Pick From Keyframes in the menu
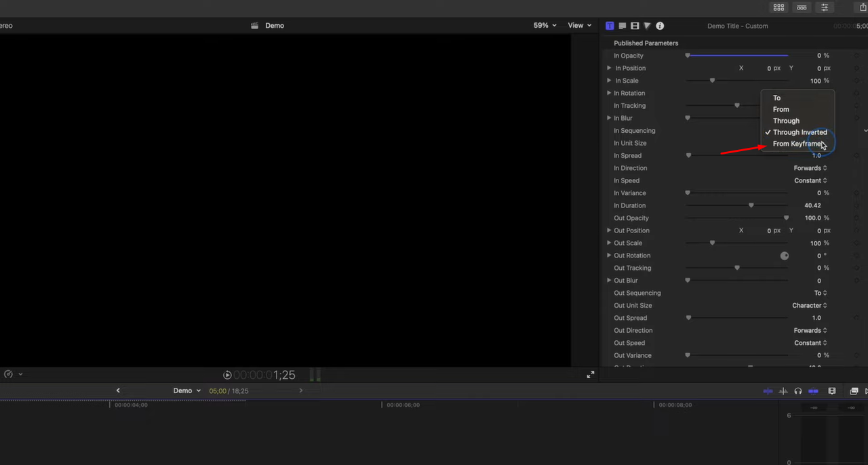 [x=797, y=144]
